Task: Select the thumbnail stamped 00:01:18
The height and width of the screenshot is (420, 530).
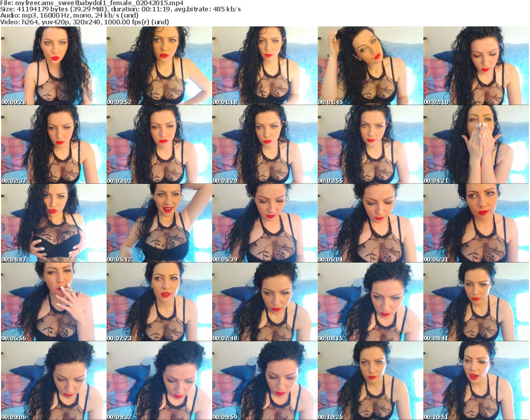Action: click(x=264, y=66)
